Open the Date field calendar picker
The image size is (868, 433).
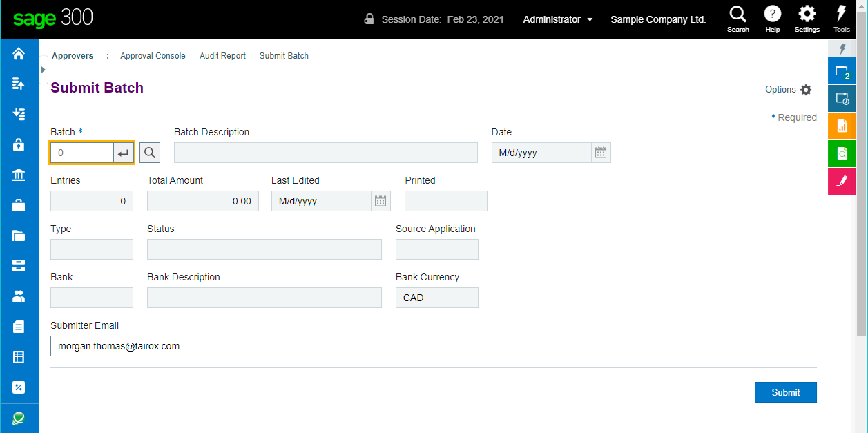601,153
